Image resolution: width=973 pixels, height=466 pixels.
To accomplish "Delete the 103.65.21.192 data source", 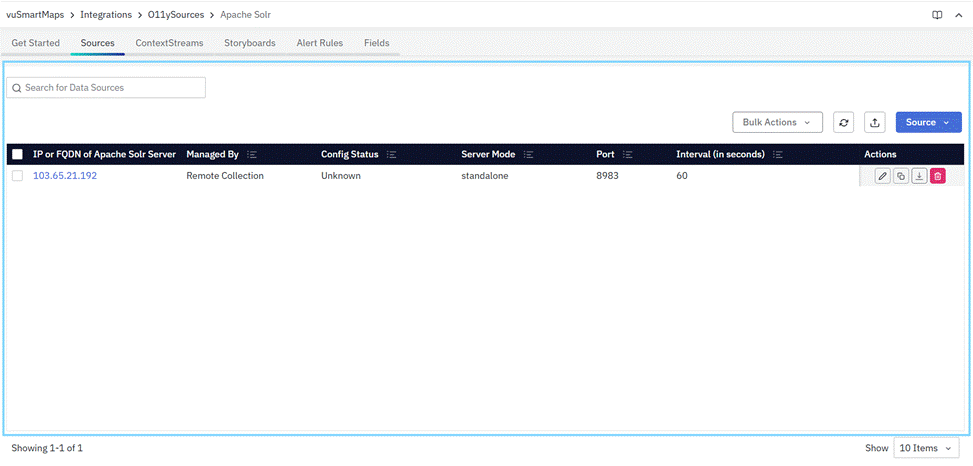I will coord(937,176).
